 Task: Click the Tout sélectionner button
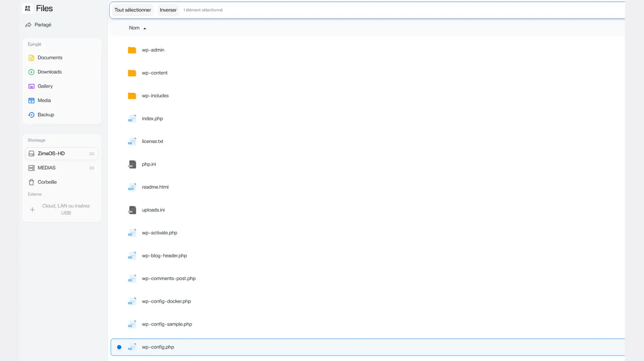point(132,10)
